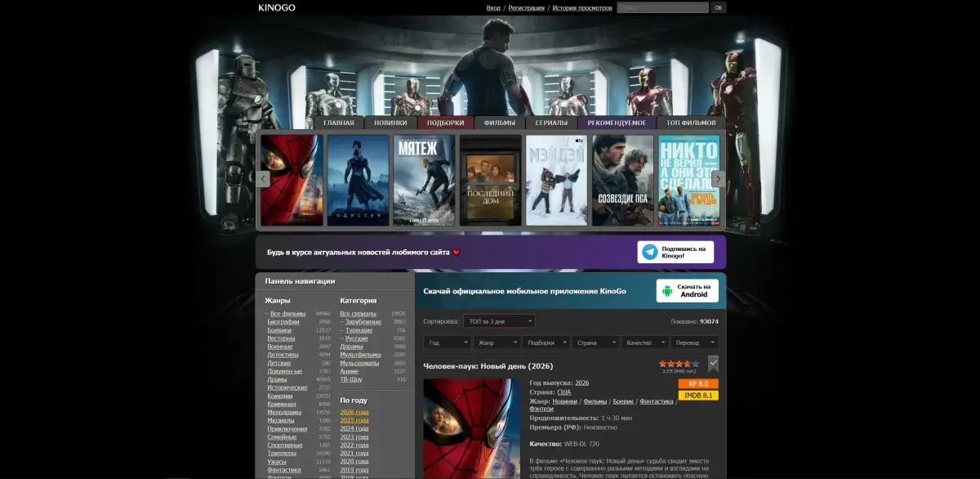Click the Telegram icon in the subscribe banner
980x479 pixels.
point(650,252)
